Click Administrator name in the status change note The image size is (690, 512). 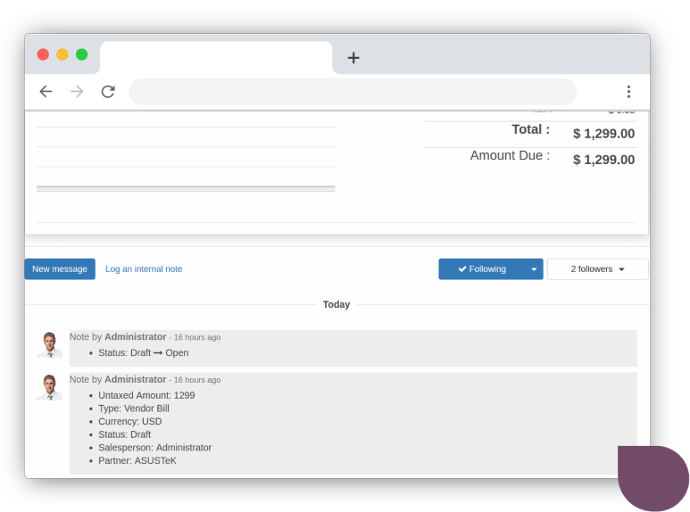135,337
